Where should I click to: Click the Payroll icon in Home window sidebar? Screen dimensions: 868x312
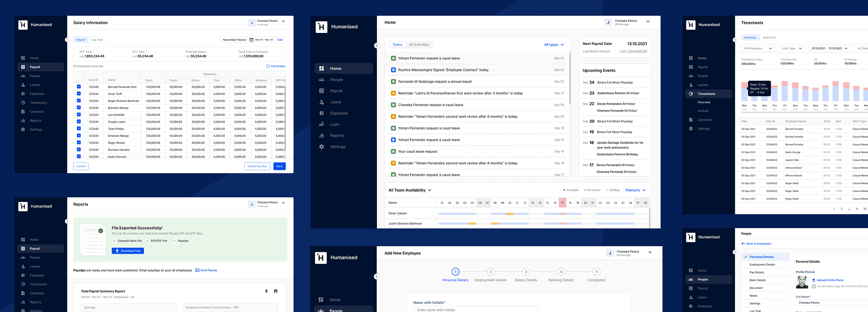[321, 91]
